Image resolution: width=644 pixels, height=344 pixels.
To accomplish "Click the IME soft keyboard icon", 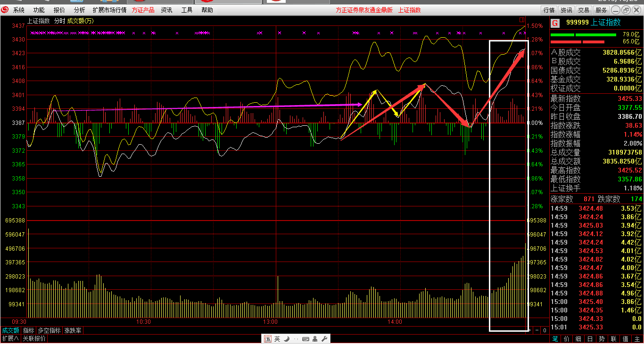I will 305,339.
